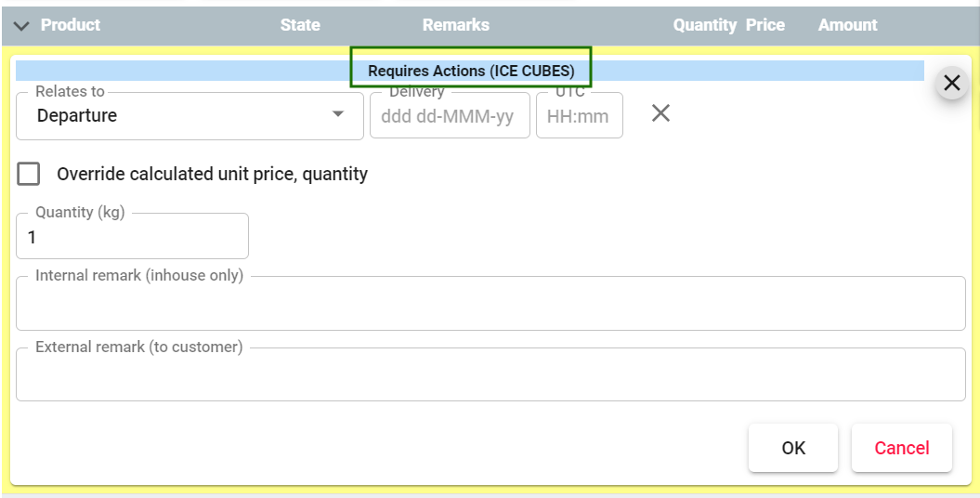980x498 pixels.
Task: Click the Price column header
Action: pos(765,25)
